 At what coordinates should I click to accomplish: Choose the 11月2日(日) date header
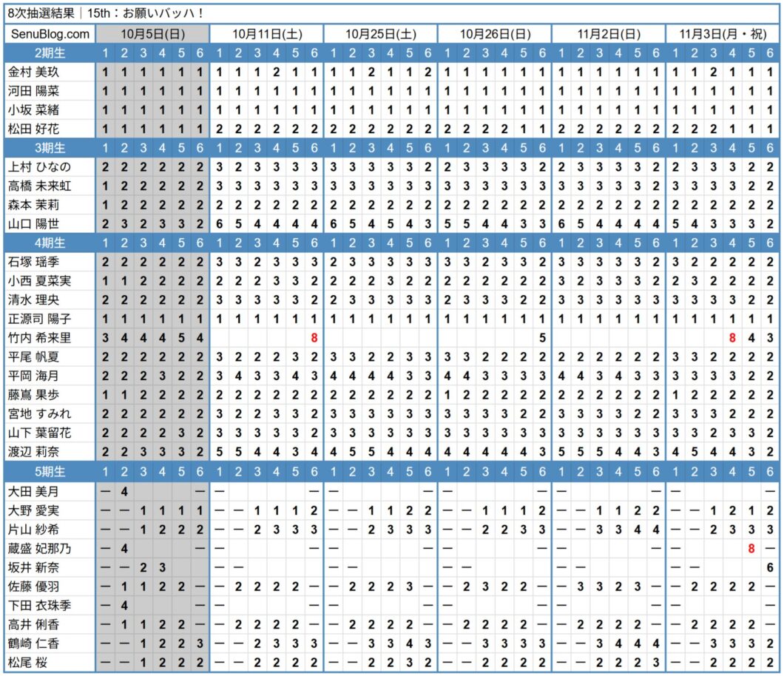(x=609, y=35)
